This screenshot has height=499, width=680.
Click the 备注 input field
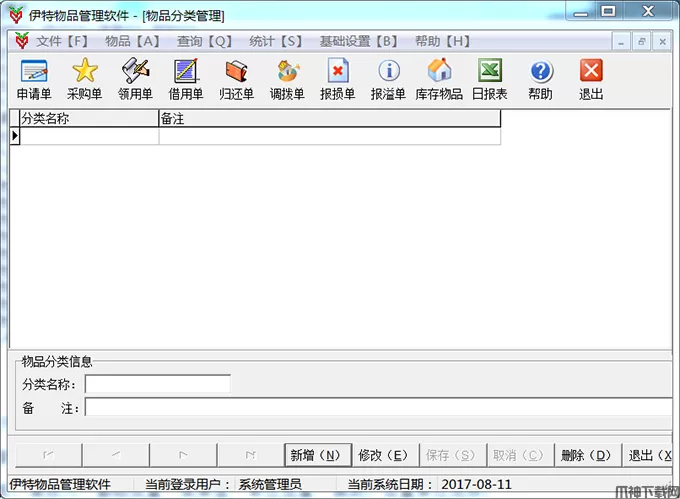point(378,407)
